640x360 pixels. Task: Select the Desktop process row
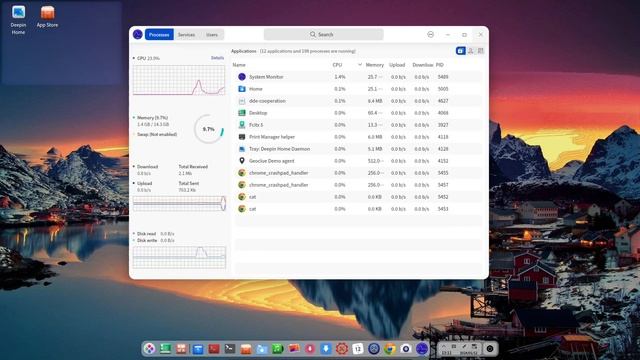(x=358, y=113)
